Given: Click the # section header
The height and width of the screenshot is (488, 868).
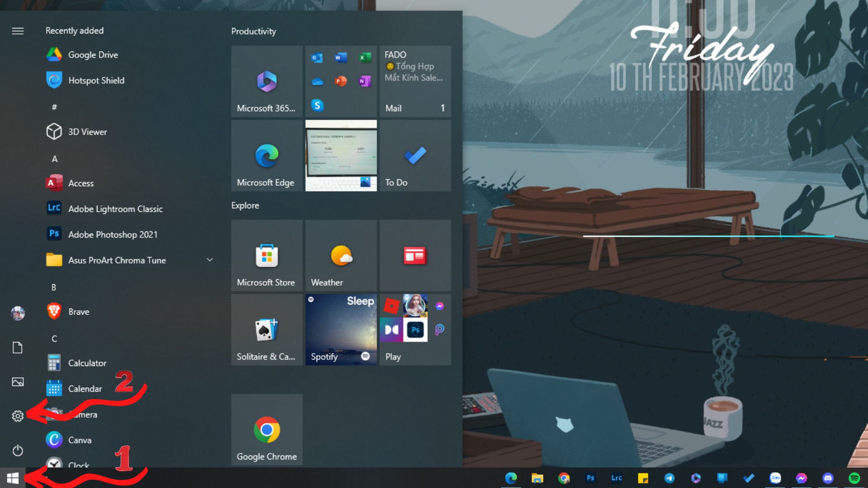Looking at the screenshot, I should tap(54, 107).
